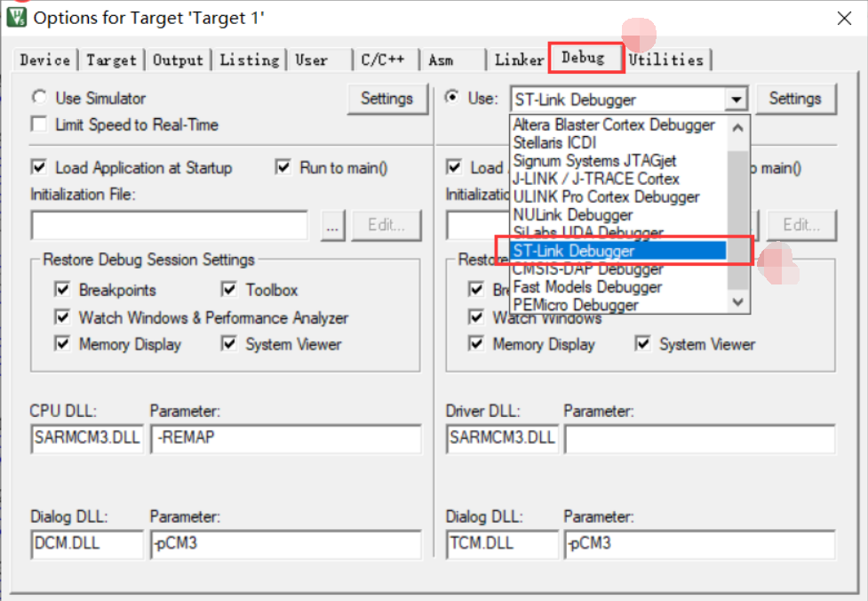868x601 pixels.
Task: Select ST-Link Debugger in list
Action: pyautogui.click(x=618, y=251)
